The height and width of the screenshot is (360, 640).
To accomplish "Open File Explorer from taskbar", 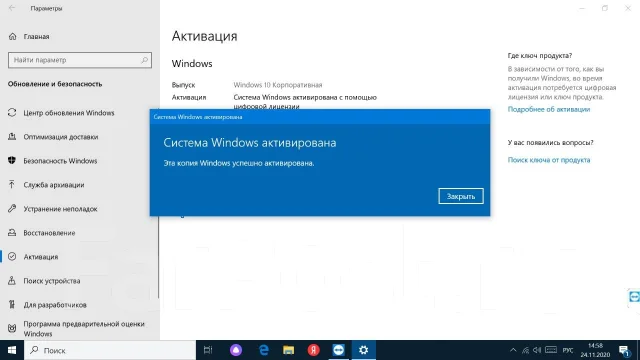I will click(288, 350).
